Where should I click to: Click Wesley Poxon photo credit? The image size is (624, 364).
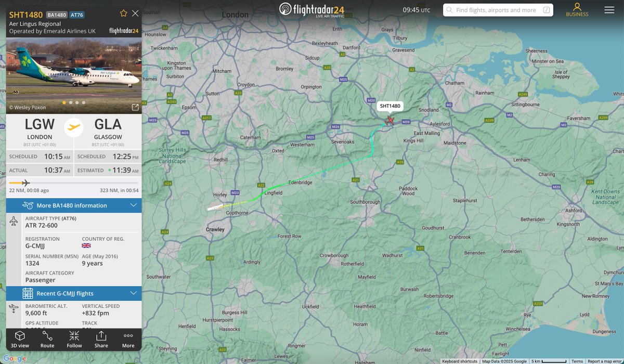point(28,108)
